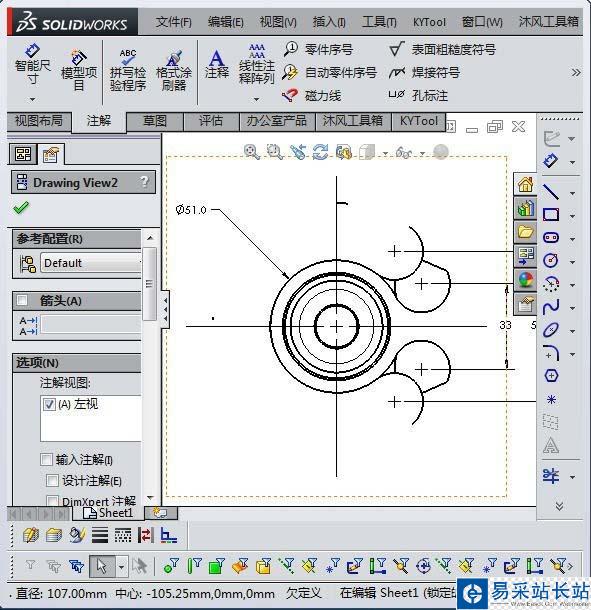Expand the Line tool dropdown arrow
The height and width of the screenshot is (610, 591).
[x=572, y=193]
